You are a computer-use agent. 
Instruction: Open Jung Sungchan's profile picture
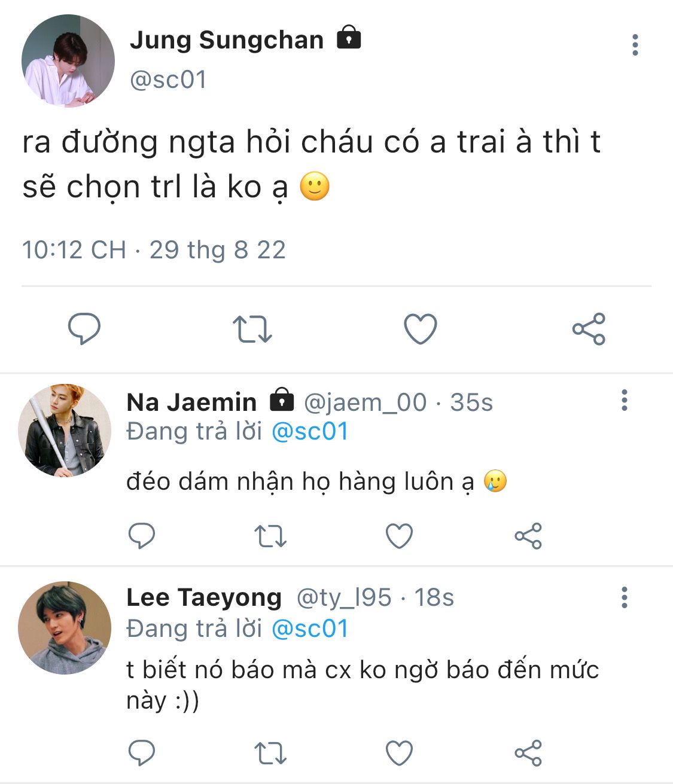pyautogui.click(x=68, y=61)
